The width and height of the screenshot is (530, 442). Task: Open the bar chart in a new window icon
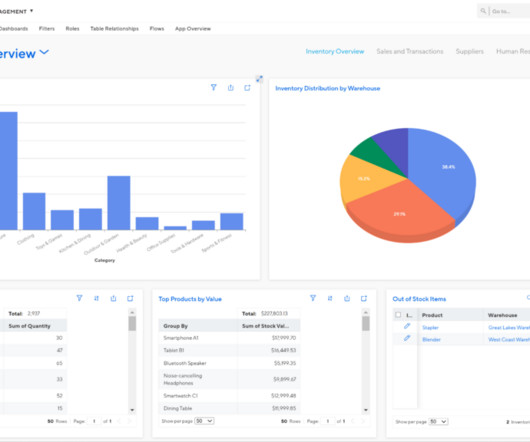click(x=247, y=88)
